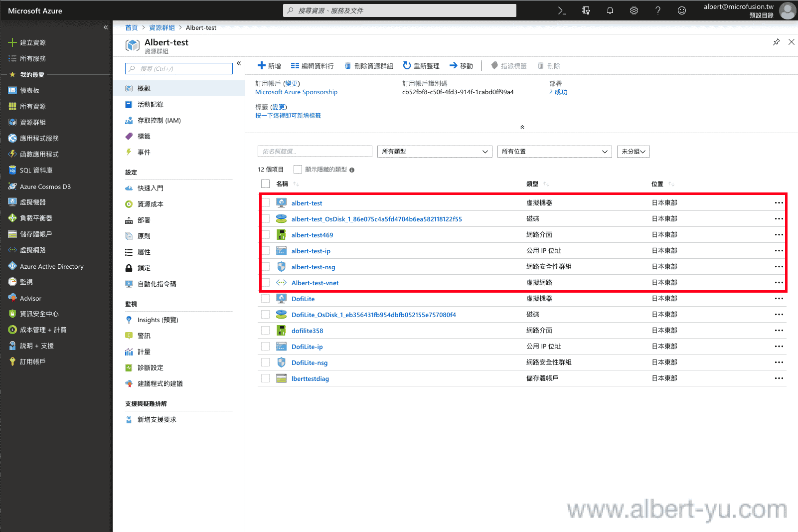Check the lberttestdiag row checkbox

pyautogui.click(x=265, y=378)
